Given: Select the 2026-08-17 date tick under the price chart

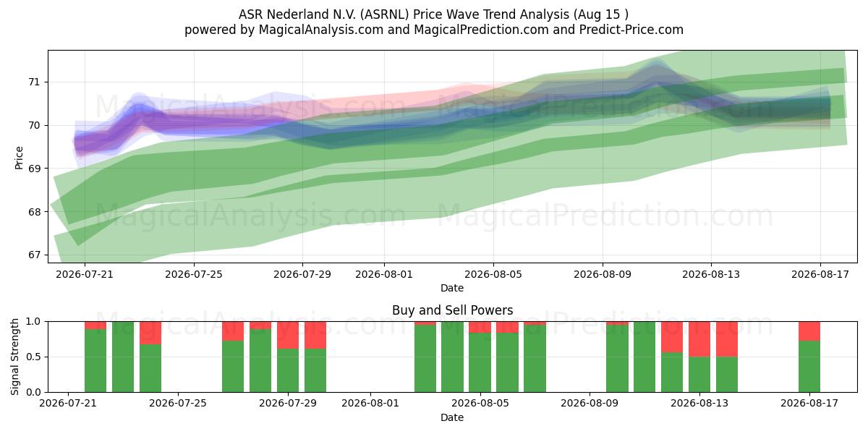Looking at the screenshot, I should 820,274.
